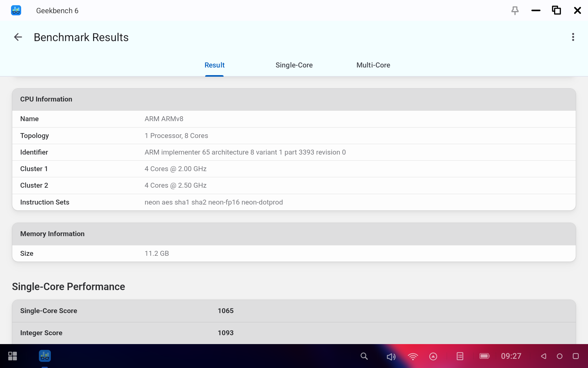Click the circled arrow tray icon
Image resolution: width=588 pixels, height=368 pixels.
coord(433,356)
